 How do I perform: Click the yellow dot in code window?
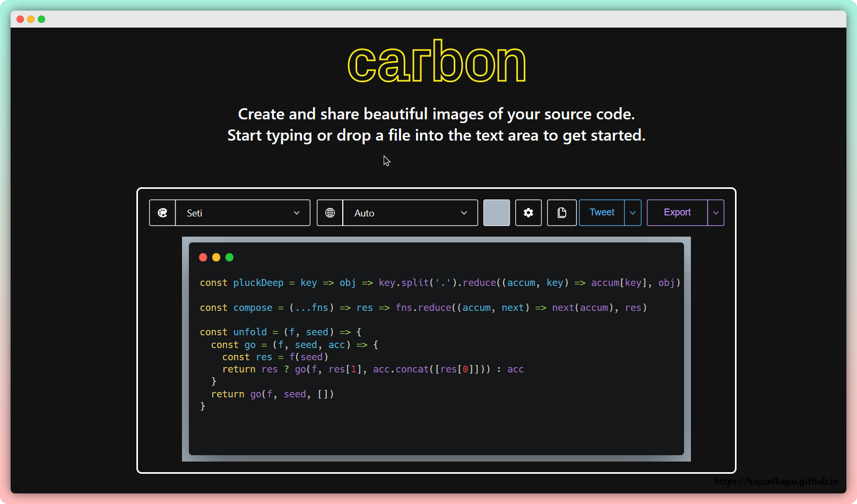pyautogui.click(x=216, y=257)
